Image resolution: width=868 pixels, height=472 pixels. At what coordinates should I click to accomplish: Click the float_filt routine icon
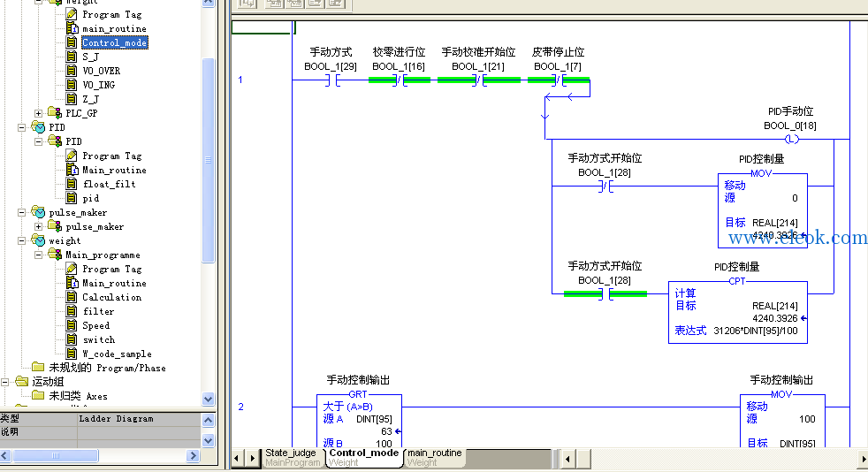point(72,184)
